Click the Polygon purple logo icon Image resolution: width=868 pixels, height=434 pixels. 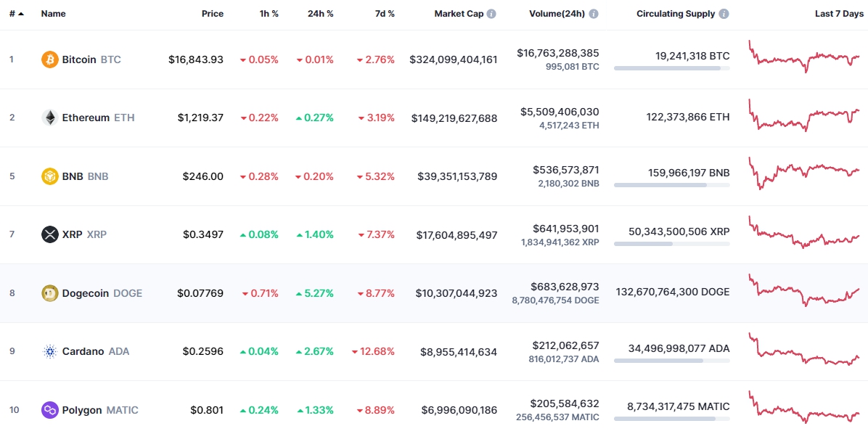point(50,409)
